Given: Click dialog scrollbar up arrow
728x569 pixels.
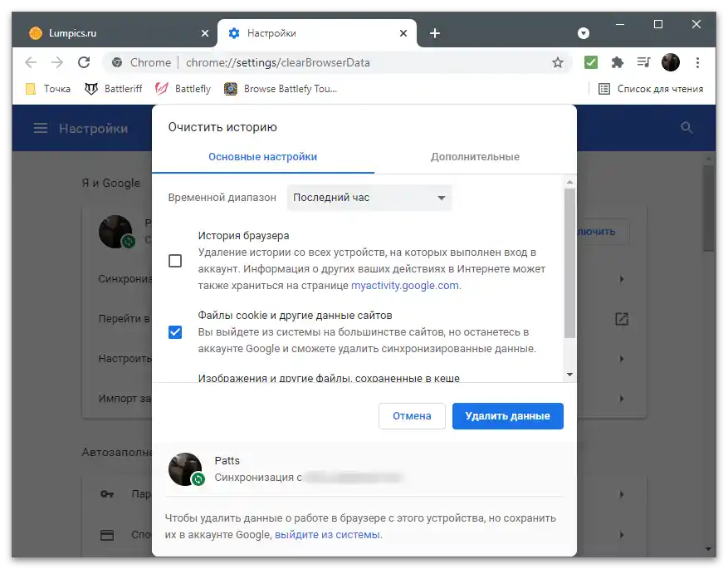Looking at the screenshot, I should click(x=569, y=182).
